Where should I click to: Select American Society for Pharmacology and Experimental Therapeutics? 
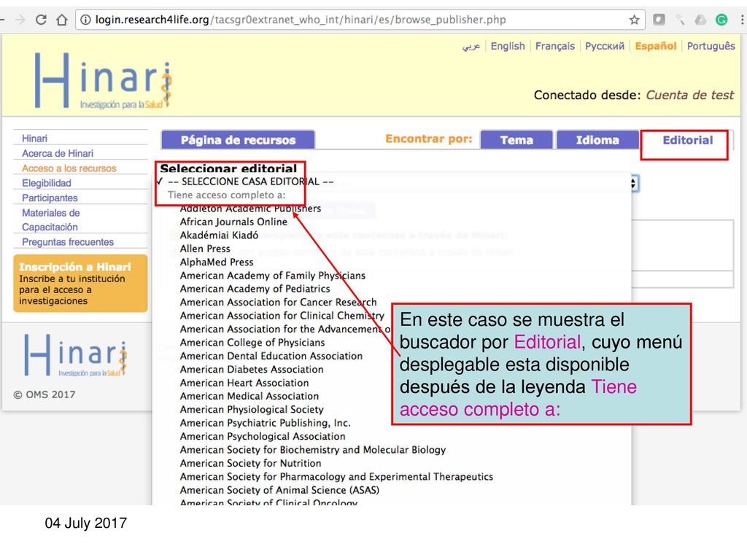336,477
